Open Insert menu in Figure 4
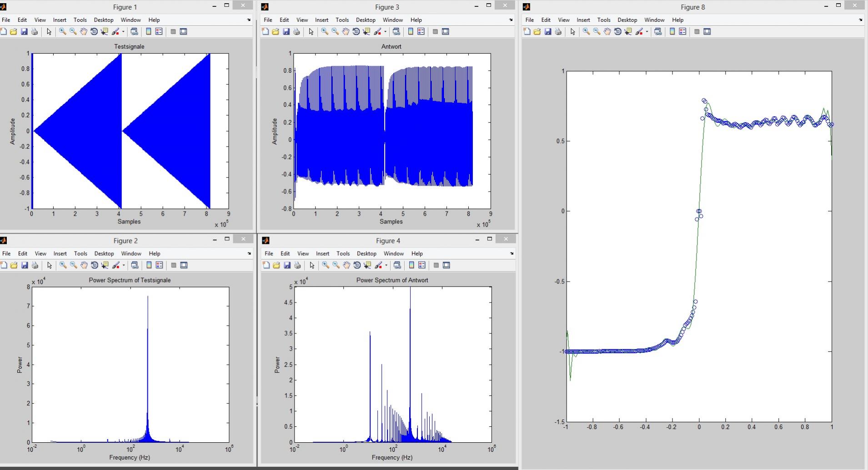Image resolution: width=868 pixels, height=470 pixels. [x=322, y=253]
